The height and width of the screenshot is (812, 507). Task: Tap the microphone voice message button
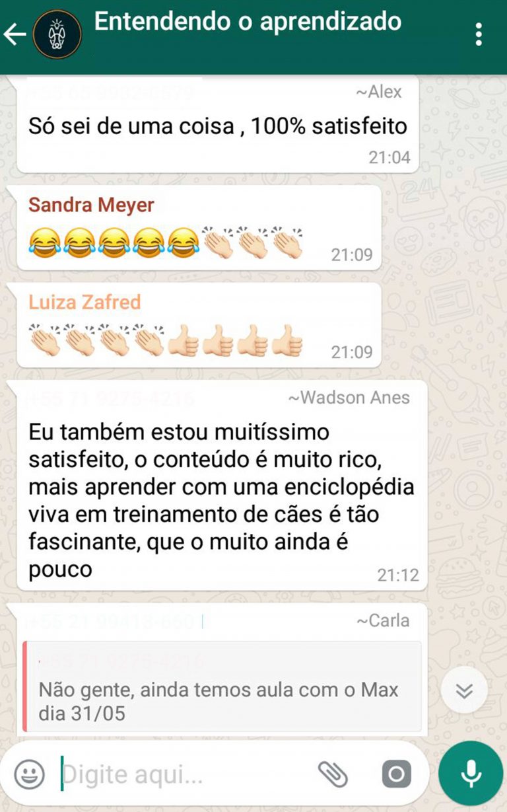pos(471,774)
